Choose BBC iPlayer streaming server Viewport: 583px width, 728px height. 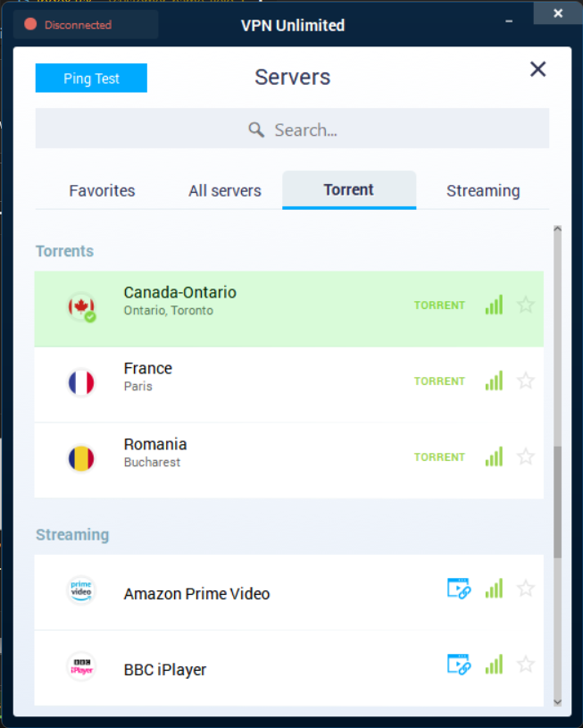[288, 668]
